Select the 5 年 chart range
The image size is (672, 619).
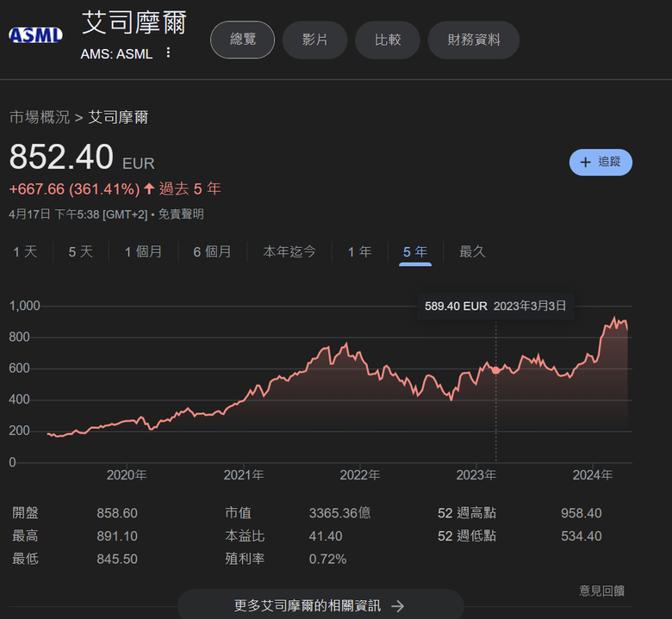415,251
